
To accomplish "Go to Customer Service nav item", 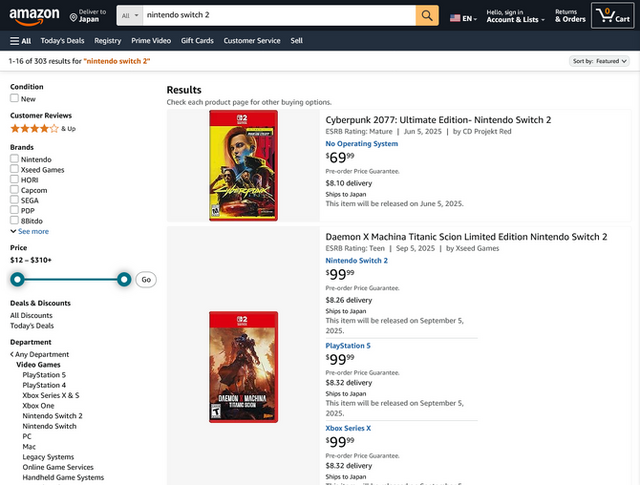I will [252, 41].
